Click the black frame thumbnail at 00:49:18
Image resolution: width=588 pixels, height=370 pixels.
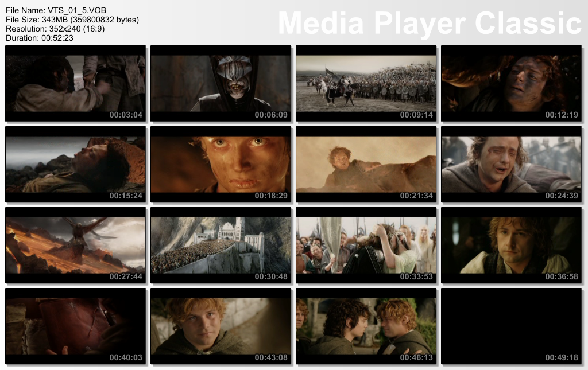pyautogui.click(x=511, y=326)
